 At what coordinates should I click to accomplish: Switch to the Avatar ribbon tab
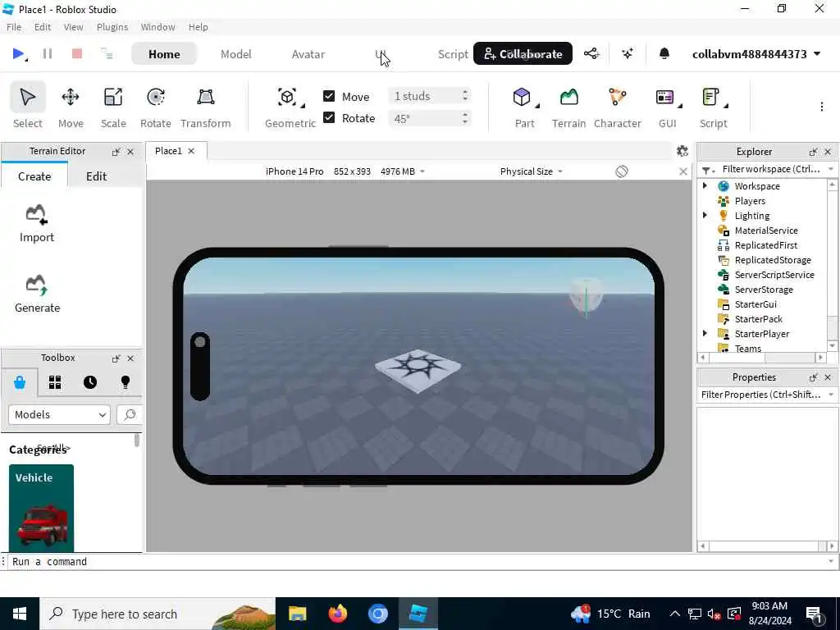click(308, 54)
